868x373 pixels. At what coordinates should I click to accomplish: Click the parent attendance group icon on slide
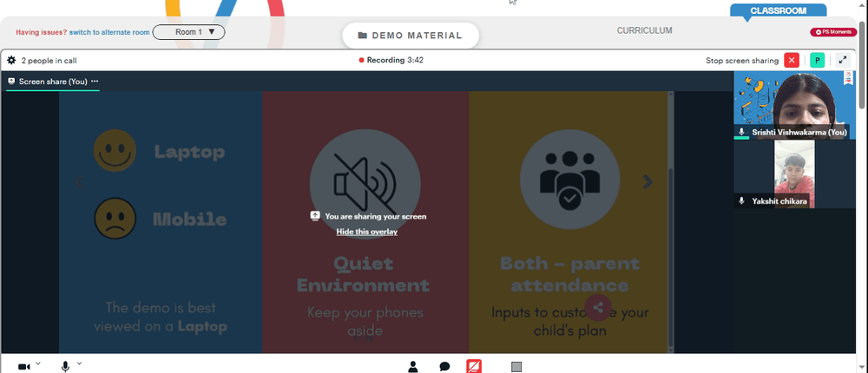click(x=569, y=180)
